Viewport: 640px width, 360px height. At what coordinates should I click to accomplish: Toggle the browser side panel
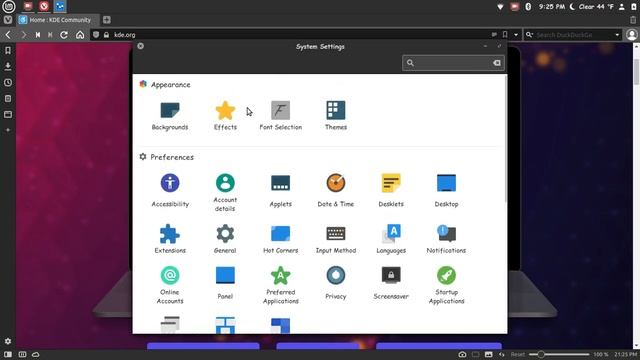tap(8, 354)
